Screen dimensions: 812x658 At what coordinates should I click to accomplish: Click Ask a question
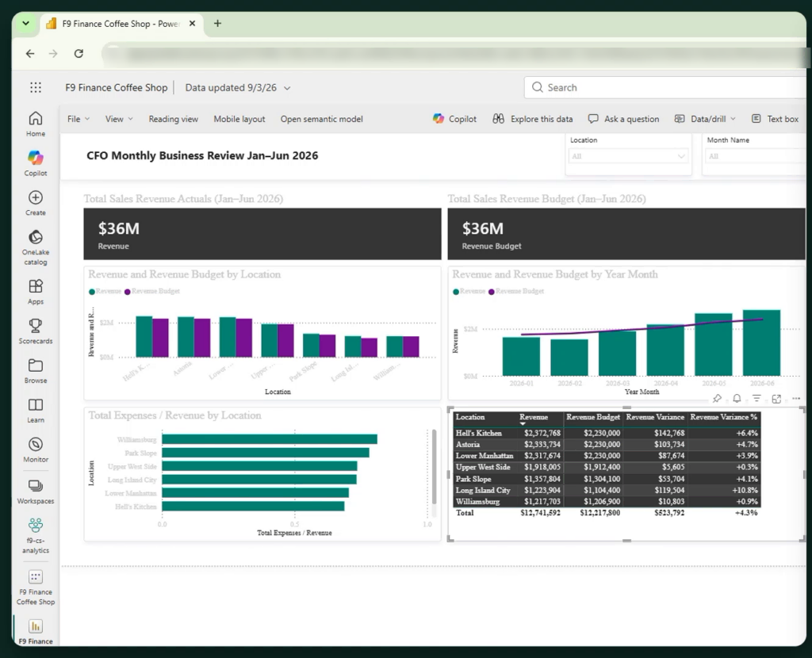(623, 119)
